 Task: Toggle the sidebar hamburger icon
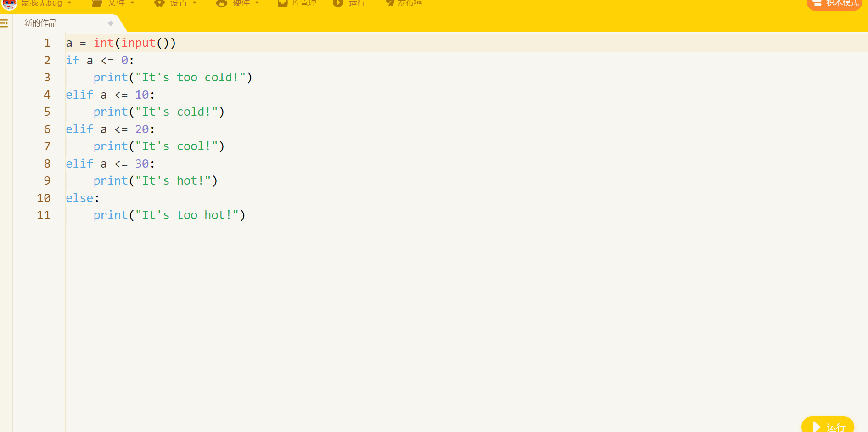[4, 23]
